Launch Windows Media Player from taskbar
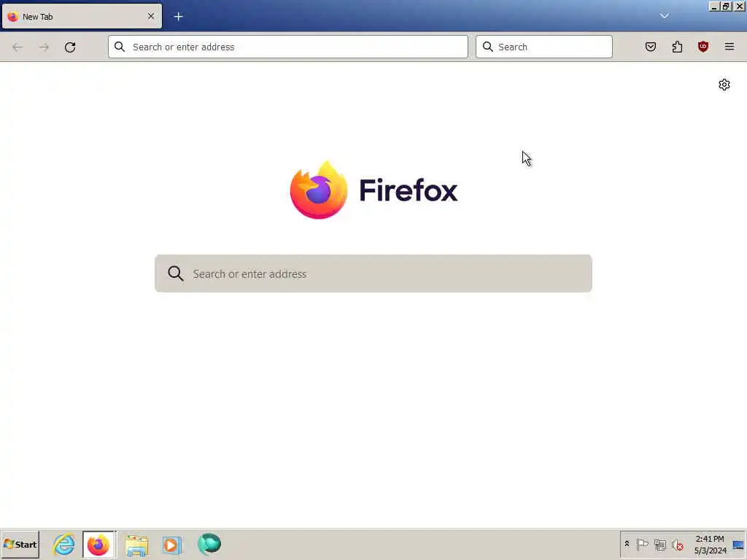 172,545
